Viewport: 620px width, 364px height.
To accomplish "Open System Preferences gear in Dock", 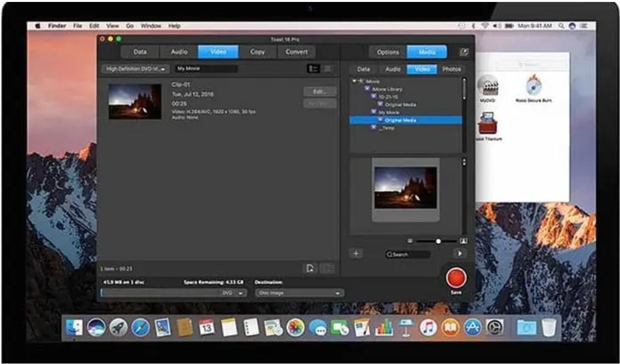I will click(x=494, y=327).
